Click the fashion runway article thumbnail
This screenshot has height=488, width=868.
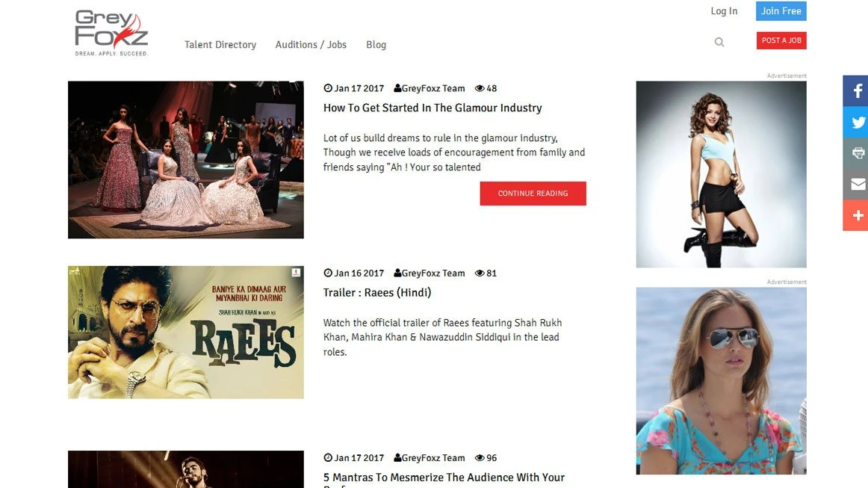pos(185,160)
